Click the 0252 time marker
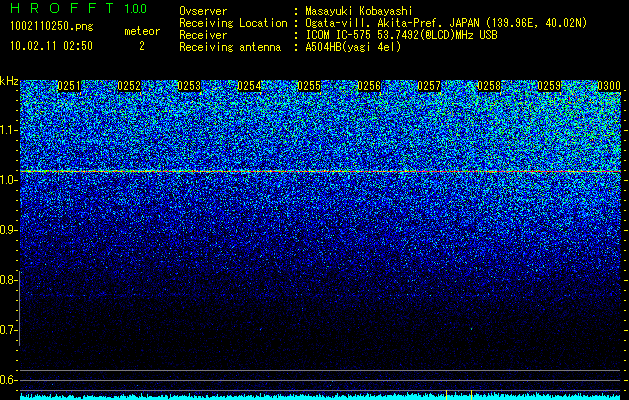The image size is (629, 400). (x=130, y=86)
